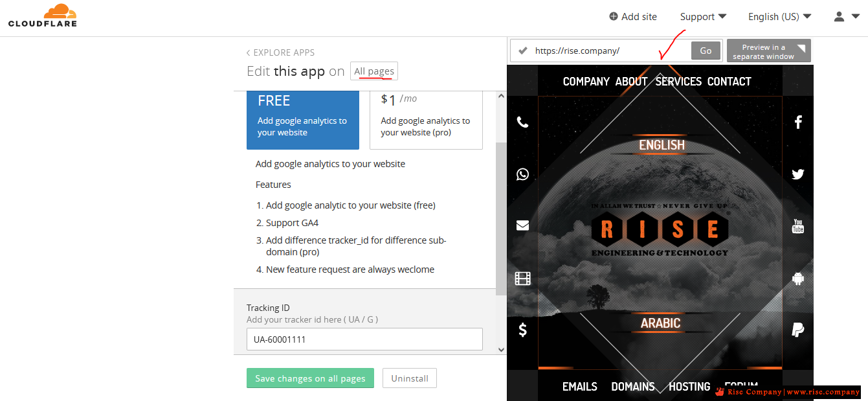
Task: Open DOMAINS link in preview footer
Action: 633,387
